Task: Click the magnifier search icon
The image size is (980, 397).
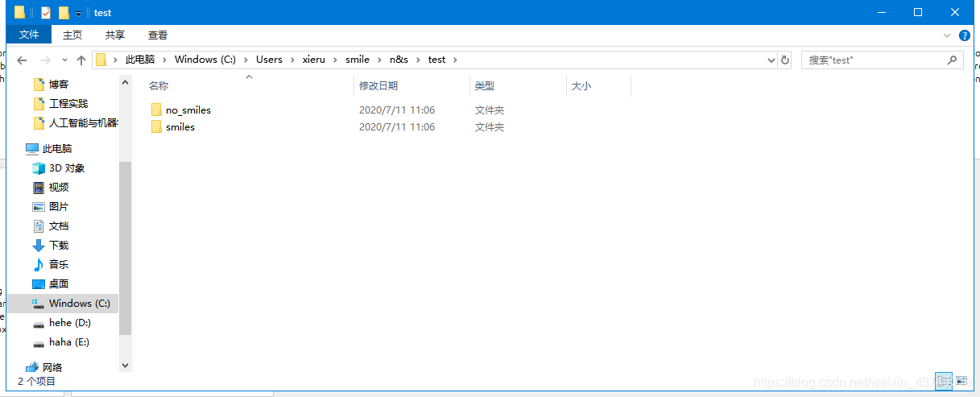Action: pos(952,60)
